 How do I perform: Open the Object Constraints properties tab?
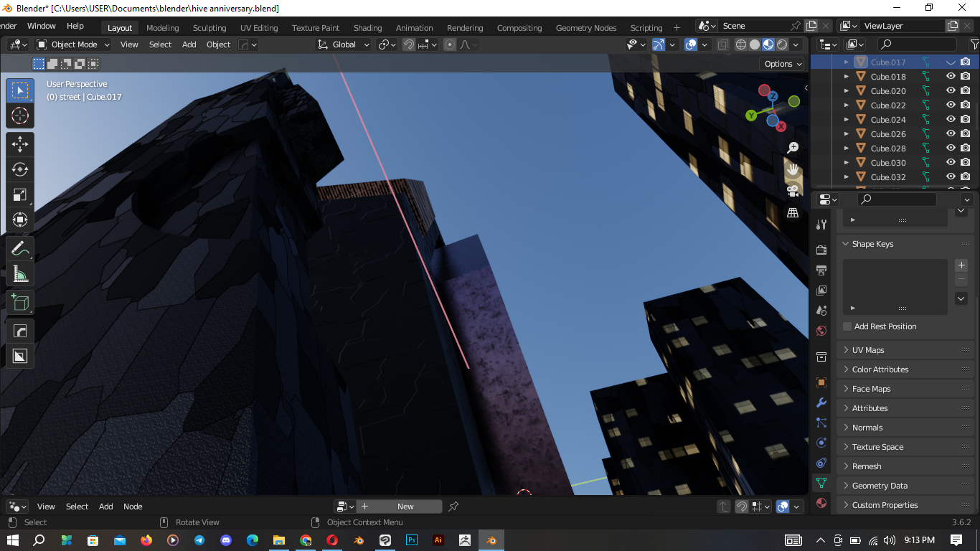click(x=821, y=463)
